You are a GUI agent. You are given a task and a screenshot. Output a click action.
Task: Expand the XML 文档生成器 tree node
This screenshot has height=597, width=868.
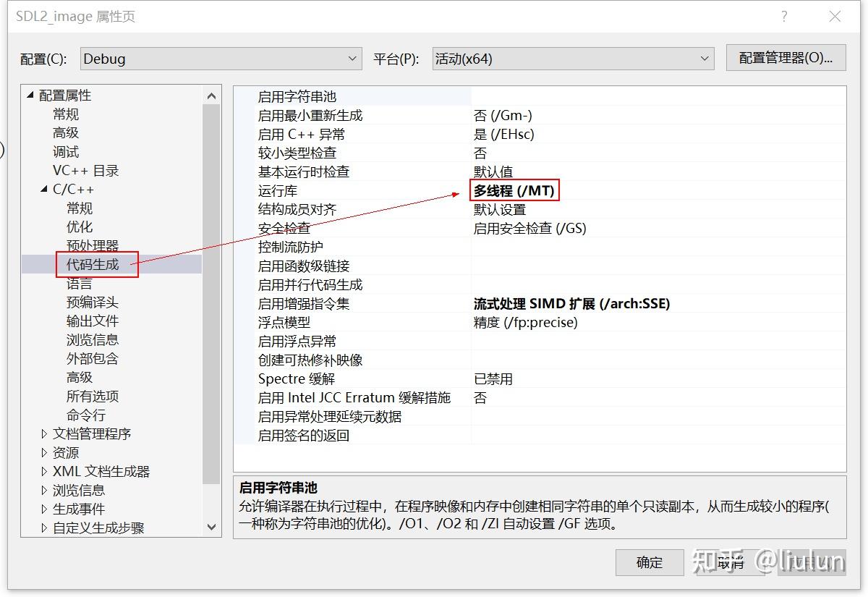(45, 471)
